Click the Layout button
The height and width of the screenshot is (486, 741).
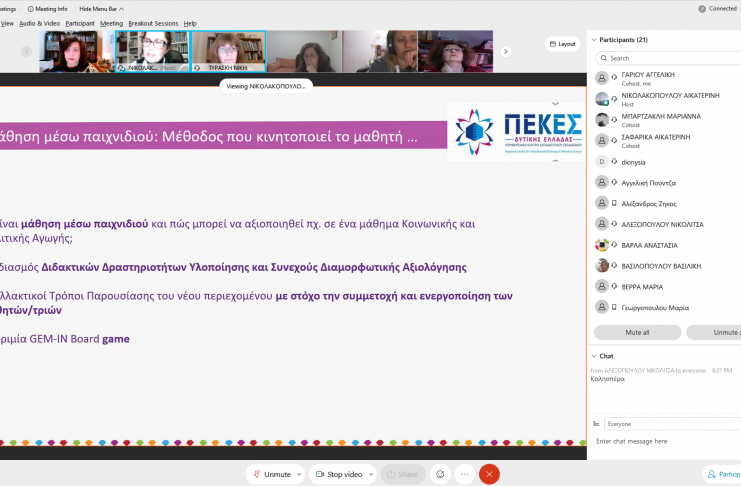pos(562,44)
